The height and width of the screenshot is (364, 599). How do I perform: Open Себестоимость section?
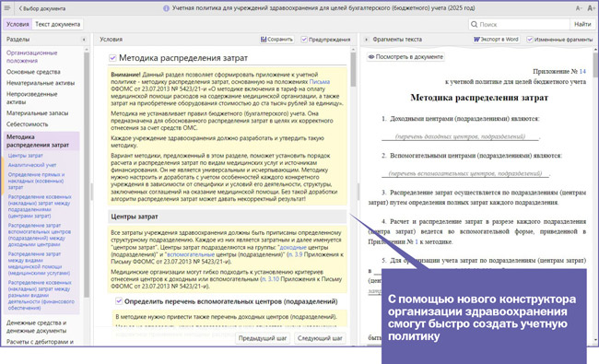(x=27, y=124)
